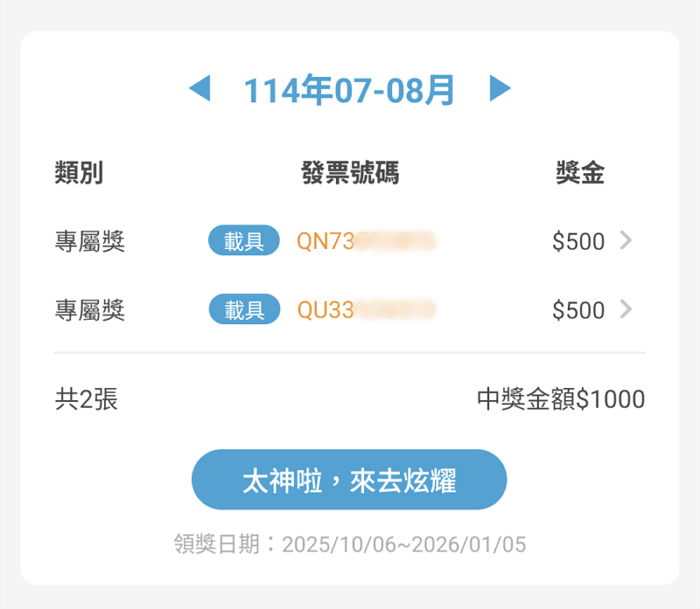The height and width of the screenshot is (609, 700).
Task: Tap first 專屬獎 category label
Action: click(x=90, y=241)
